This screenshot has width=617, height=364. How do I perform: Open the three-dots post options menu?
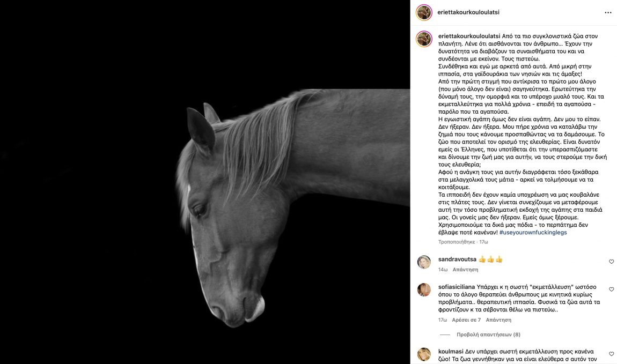[608, 12]
